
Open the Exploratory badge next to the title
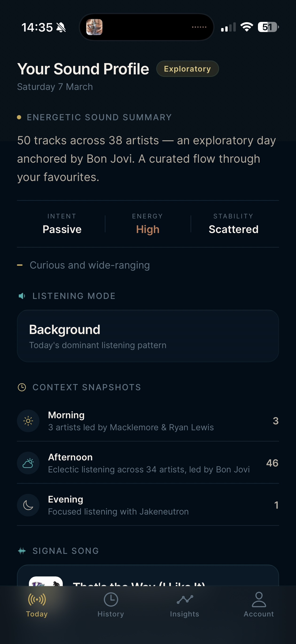click(x=188, y=69)
